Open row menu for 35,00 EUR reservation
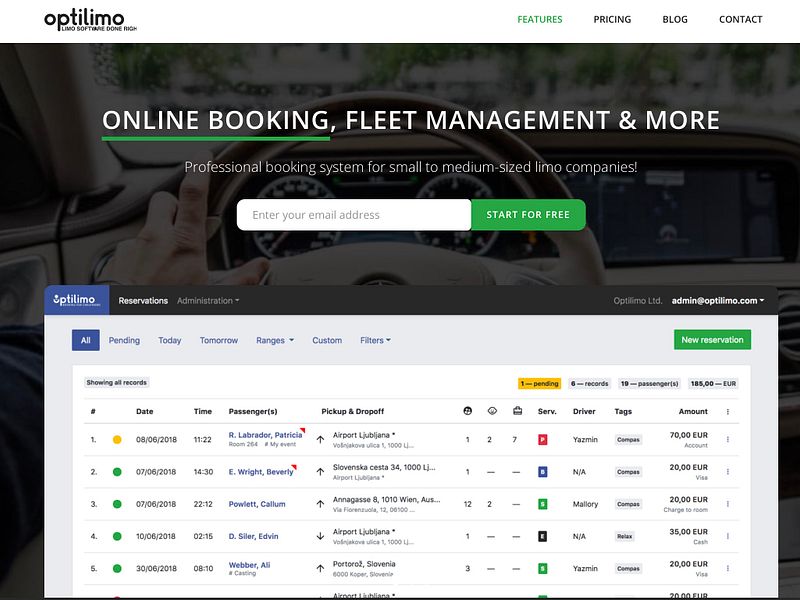 (x=728, y=536)
